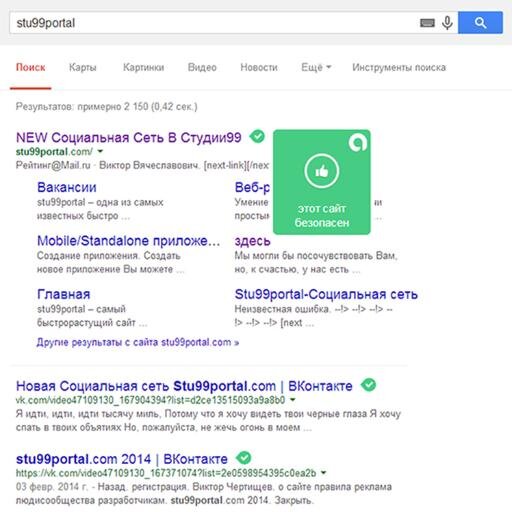Click green safety checkmark beside NEW Социальная Сеть
The image size is (512, 512).
click(257, 136)
